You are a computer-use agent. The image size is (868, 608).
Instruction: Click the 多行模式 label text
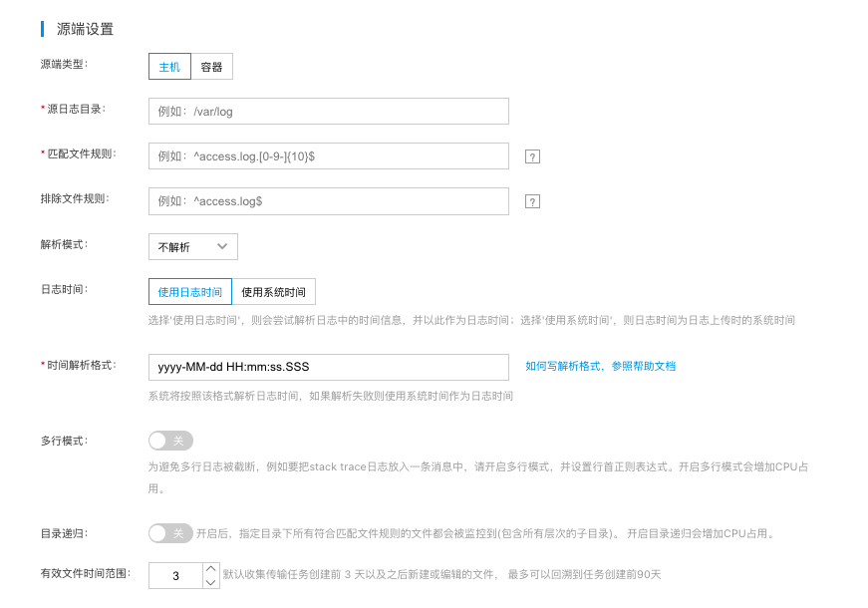click(64, 441)
